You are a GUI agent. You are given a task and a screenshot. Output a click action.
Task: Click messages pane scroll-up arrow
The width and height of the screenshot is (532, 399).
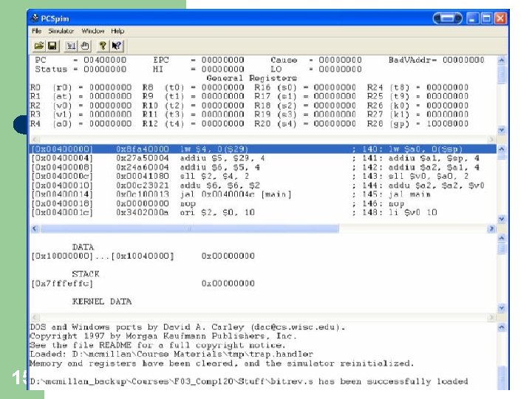502,328
